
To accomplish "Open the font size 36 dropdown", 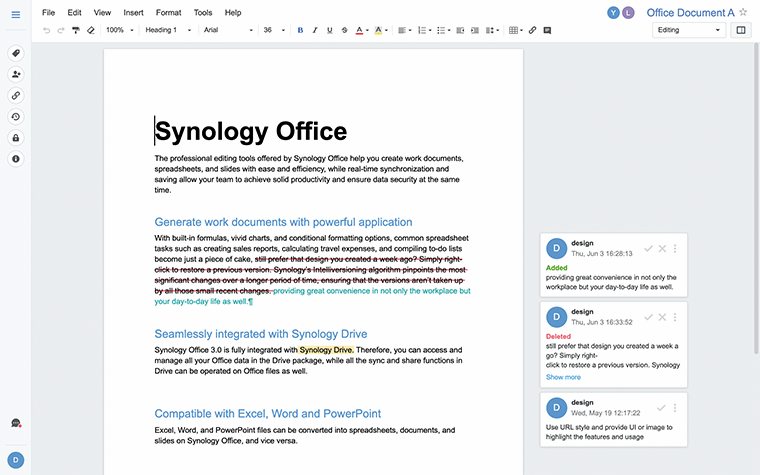I will point(274,30).
